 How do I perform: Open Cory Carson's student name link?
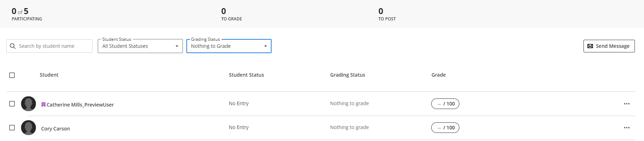pos(56,129)
